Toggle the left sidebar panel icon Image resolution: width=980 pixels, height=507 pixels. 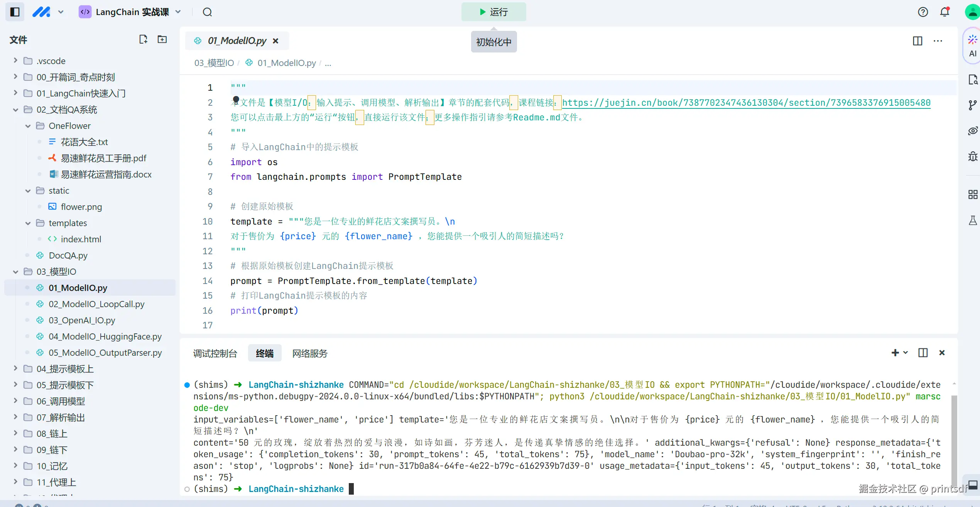[15, 12]
